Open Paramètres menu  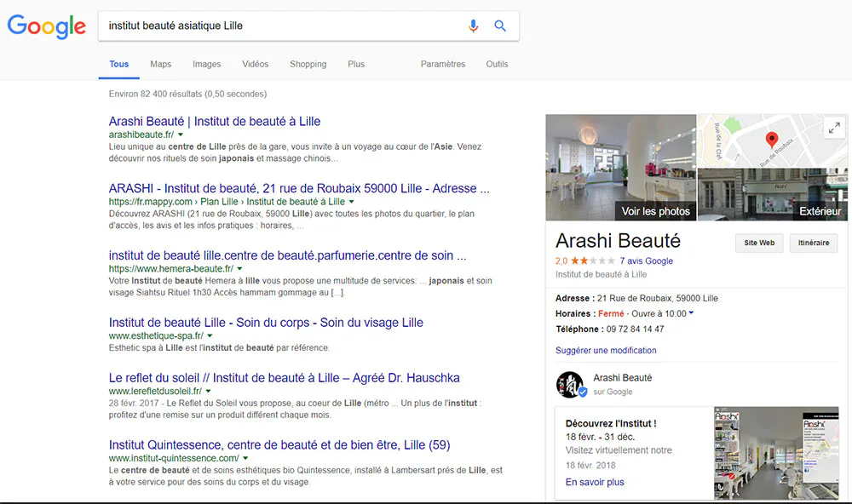[x=443, y=64]
